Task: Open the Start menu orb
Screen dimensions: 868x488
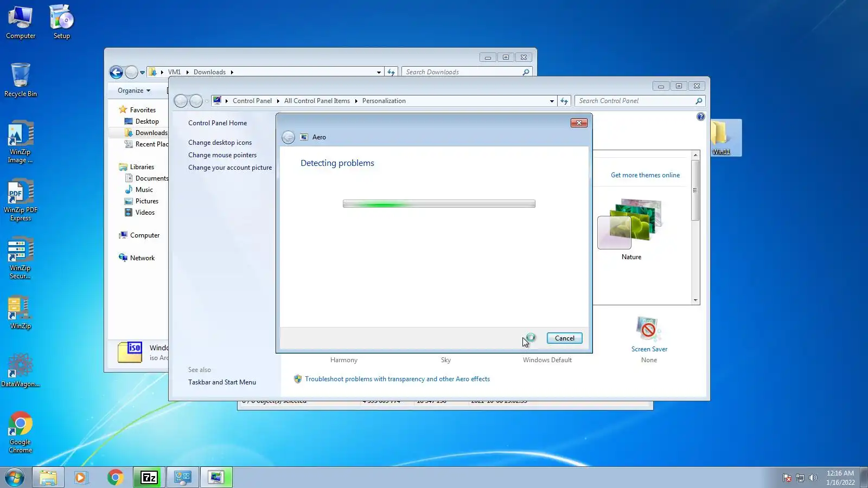Action: coord(15,477)
